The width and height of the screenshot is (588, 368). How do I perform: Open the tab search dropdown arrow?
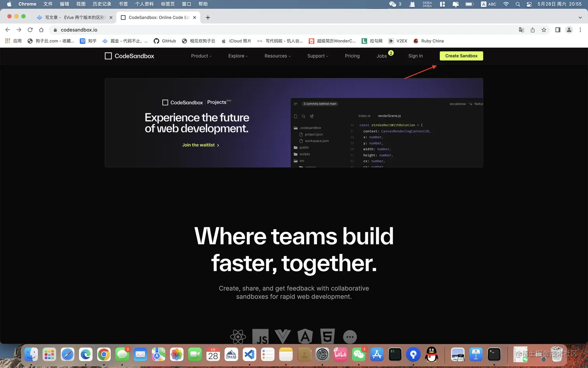[580, 18]
